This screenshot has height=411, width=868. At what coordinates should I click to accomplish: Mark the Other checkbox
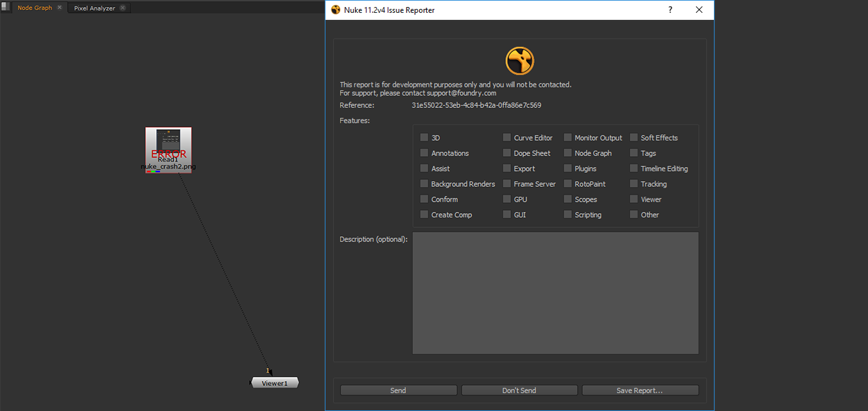point(634,214)
